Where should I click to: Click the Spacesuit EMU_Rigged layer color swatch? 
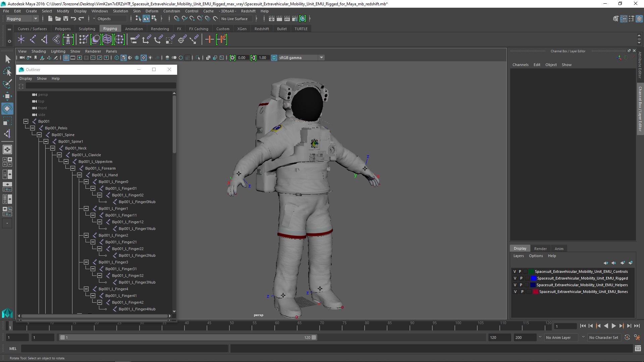(533, 278)
